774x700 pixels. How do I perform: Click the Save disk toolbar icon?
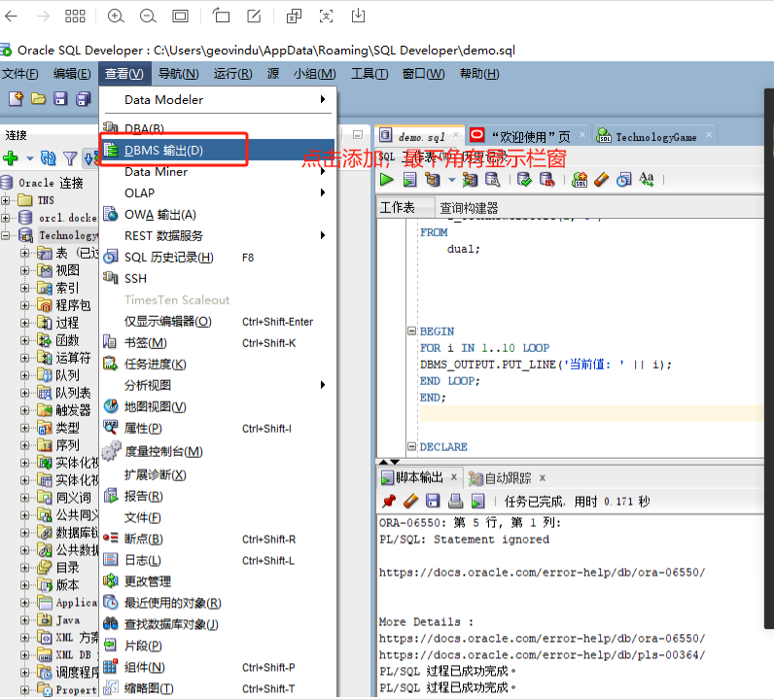tap(60, 99)
